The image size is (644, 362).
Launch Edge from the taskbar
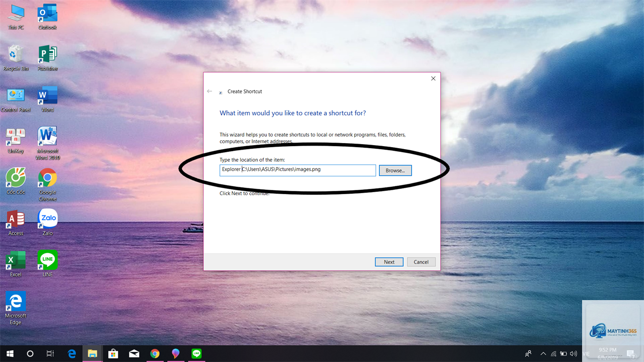72,354
